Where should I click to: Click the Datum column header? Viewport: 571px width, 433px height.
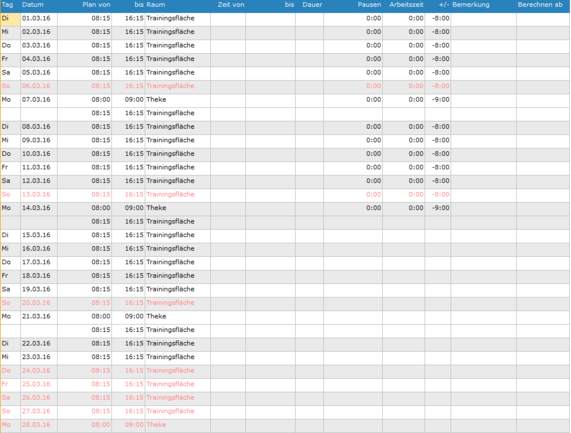(33, 5)
